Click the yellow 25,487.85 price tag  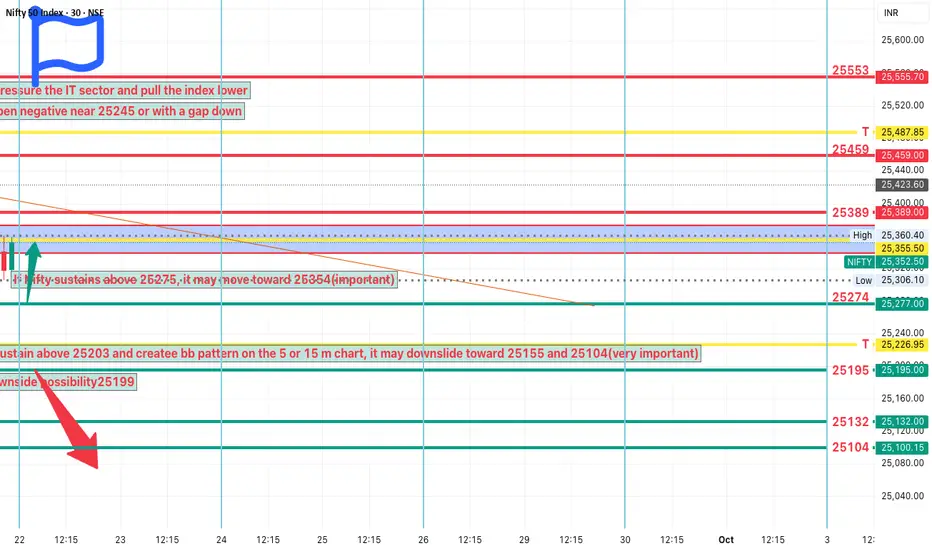(x=902, y=132)
